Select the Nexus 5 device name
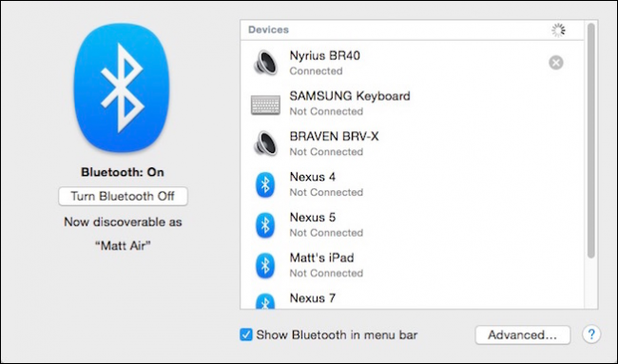The width and height of the screenshot is (618, 364). pos(313,217)
